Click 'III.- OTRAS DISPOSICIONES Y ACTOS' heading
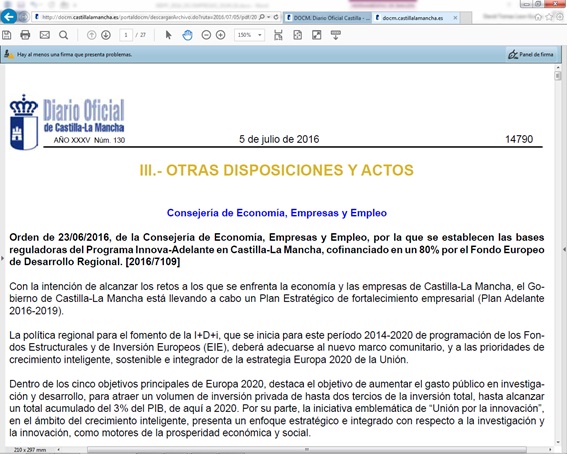 click(x=276, y=170)
